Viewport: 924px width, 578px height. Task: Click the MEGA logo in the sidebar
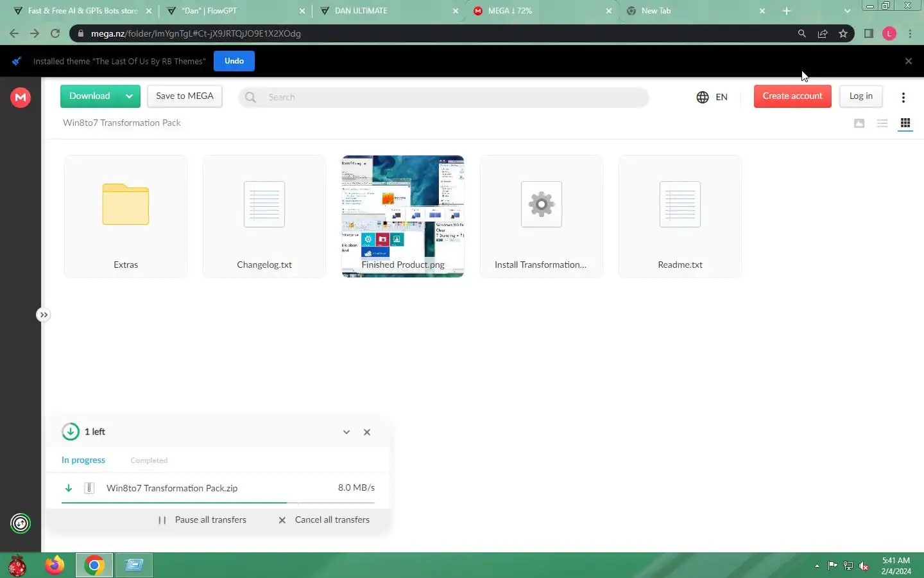tap(21, 97)
